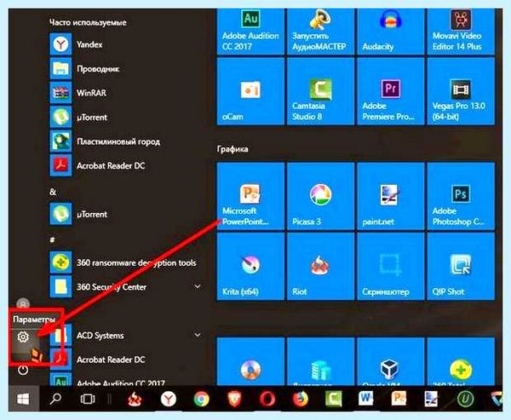Launch Krita (x64) tile

point(250,266)
